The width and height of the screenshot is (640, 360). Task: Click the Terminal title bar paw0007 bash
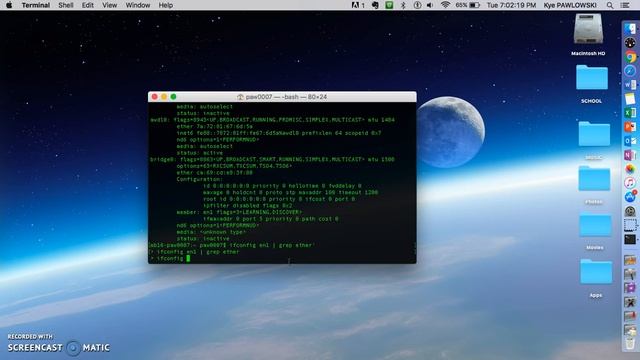[282, 97]
